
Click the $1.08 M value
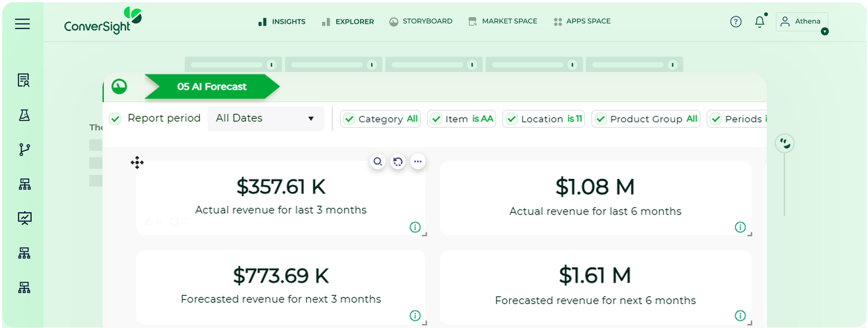click(x=595, y=187)
